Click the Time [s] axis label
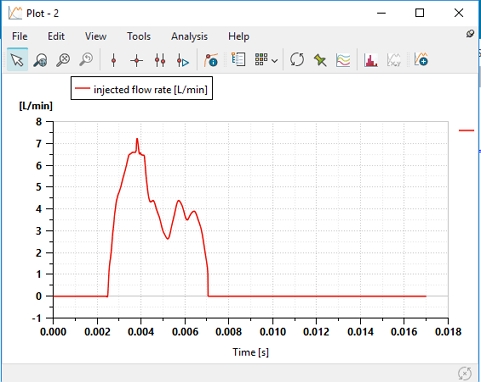481x382 pixels. pos(251,352)
